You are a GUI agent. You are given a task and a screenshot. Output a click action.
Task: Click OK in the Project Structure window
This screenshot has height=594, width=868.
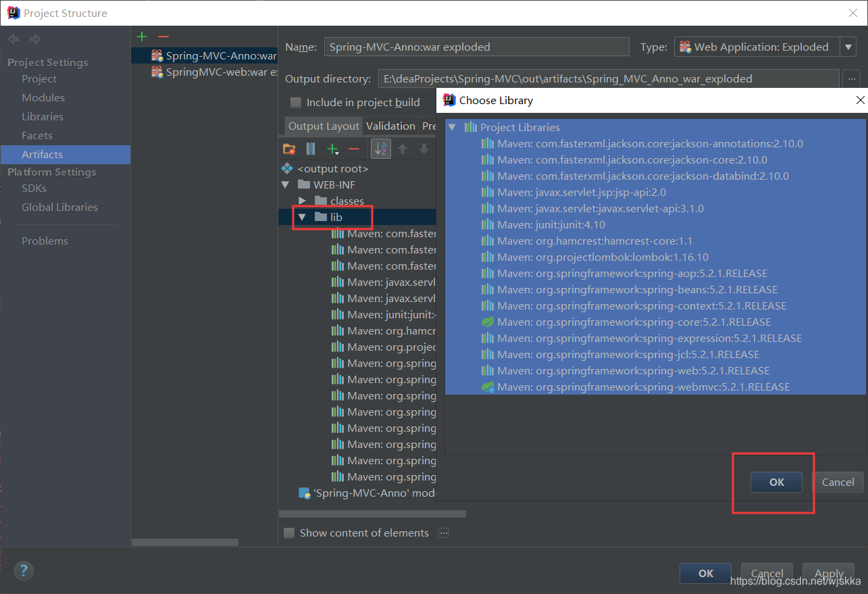706,573
